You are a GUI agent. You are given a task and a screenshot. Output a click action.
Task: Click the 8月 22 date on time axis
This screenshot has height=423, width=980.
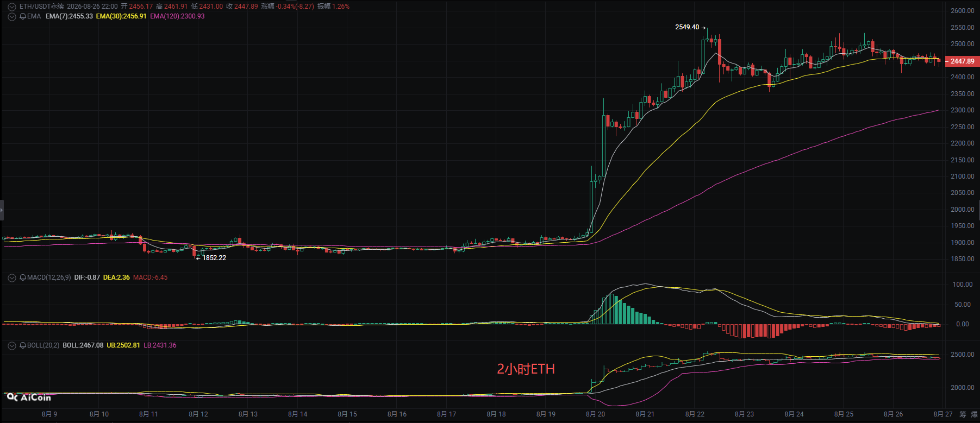(695, 414)
